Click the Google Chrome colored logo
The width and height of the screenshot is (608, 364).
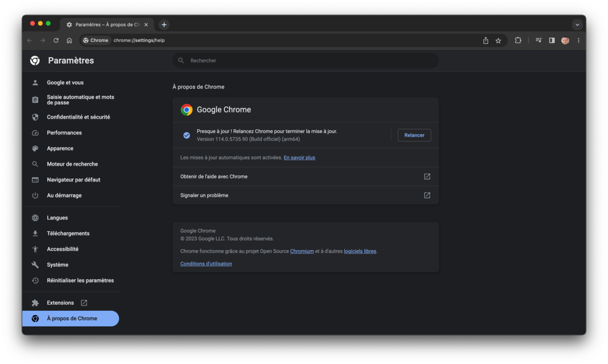186,110
